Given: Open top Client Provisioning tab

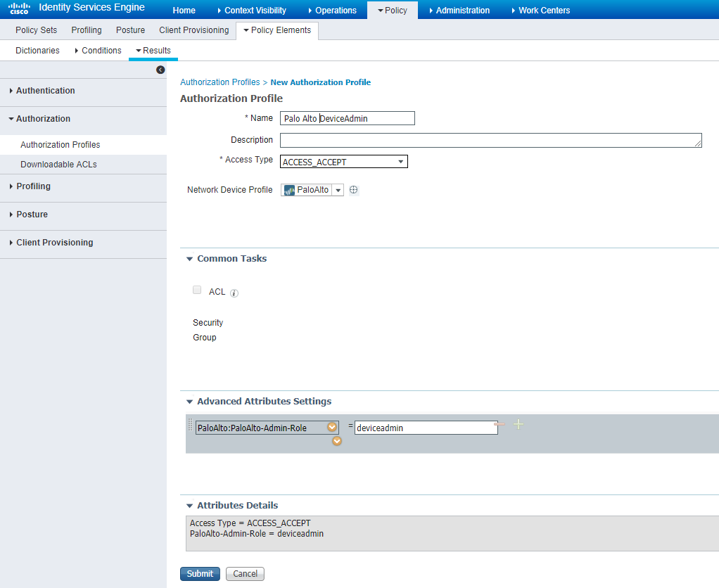Looking at the screenshot, I should tap(194, 30).
